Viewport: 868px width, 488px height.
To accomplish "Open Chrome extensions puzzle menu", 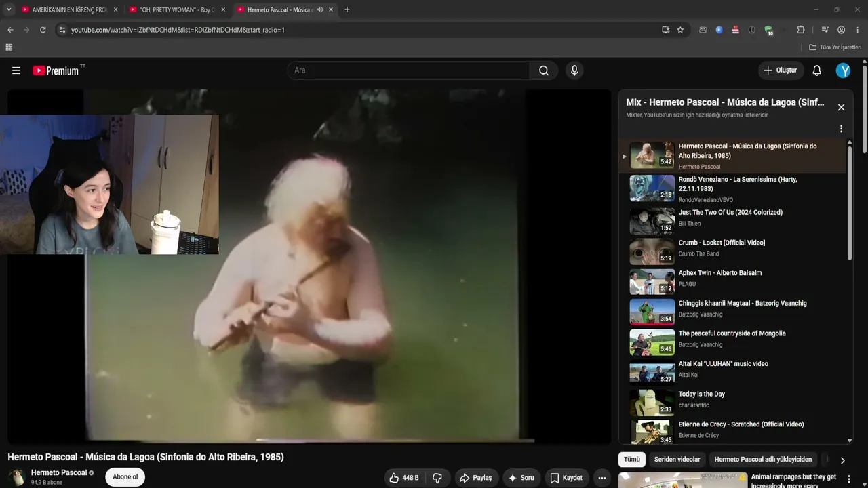I will [800, 30].
